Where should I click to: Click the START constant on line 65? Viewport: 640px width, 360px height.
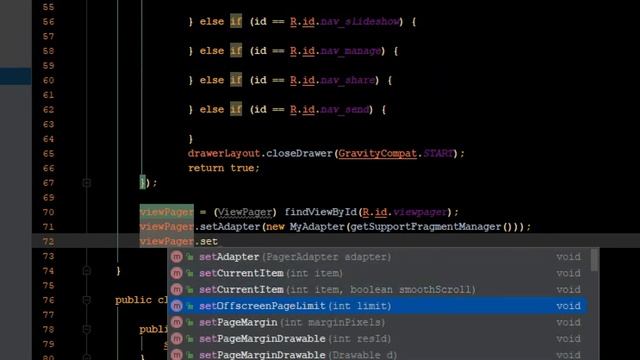click(x=438, y=153)
